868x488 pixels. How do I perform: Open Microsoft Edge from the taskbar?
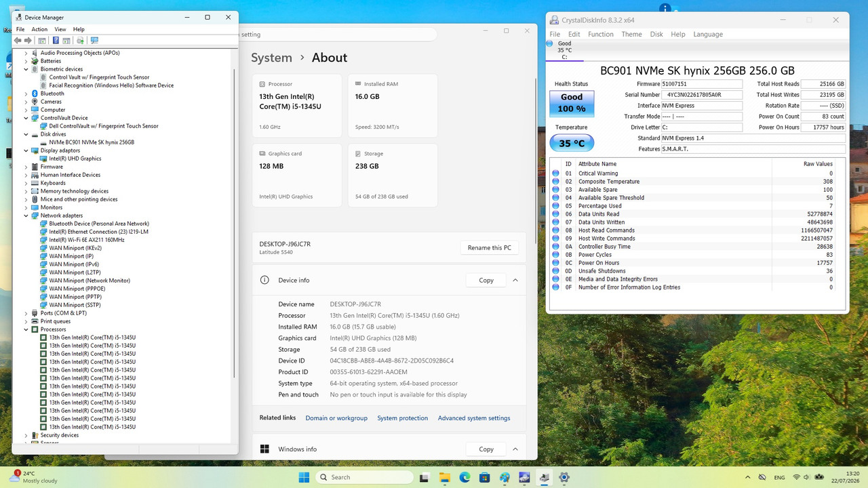click(x=465, y=477)
